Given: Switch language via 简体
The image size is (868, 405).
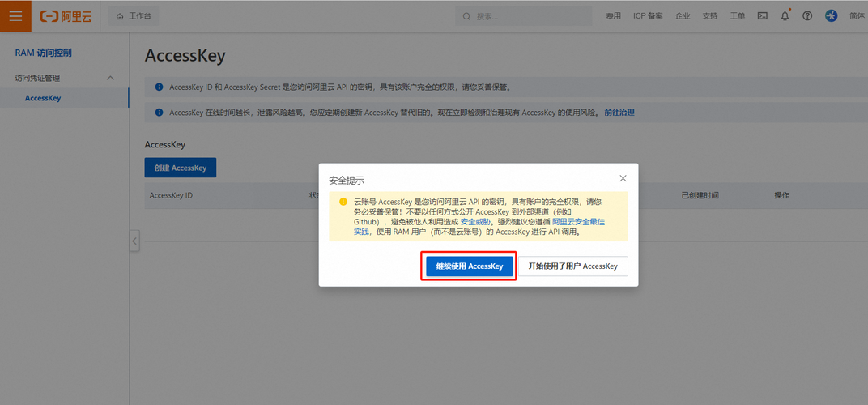Looking at the screenshot, I should (857, 16).
